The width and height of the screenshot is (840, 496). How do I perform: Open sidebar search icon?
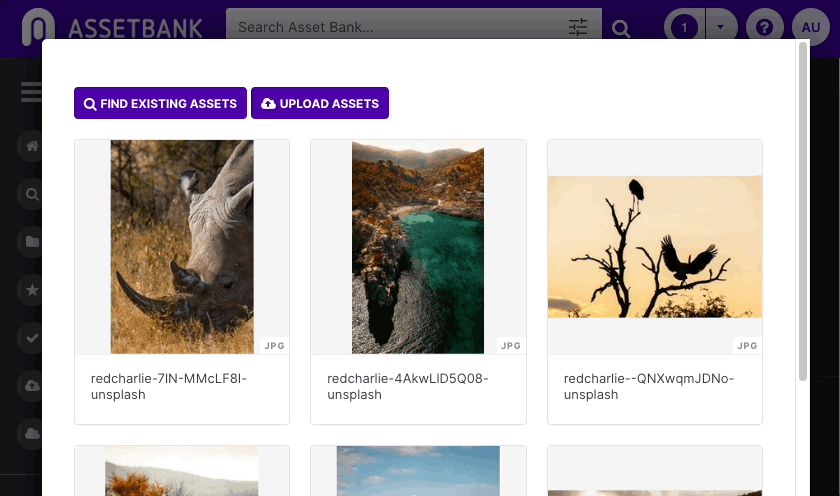pos(32,194)
